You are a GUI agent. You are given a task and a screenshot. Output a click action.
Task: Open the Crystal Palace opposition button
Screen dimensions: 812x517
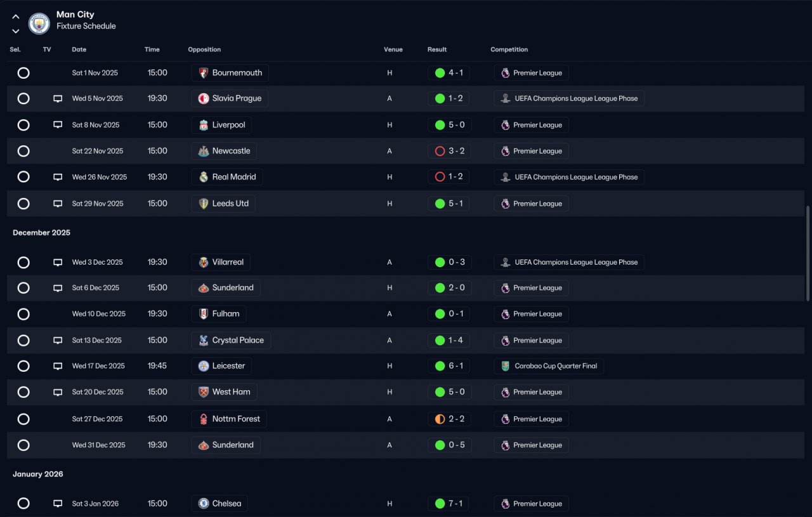(231, 340)
